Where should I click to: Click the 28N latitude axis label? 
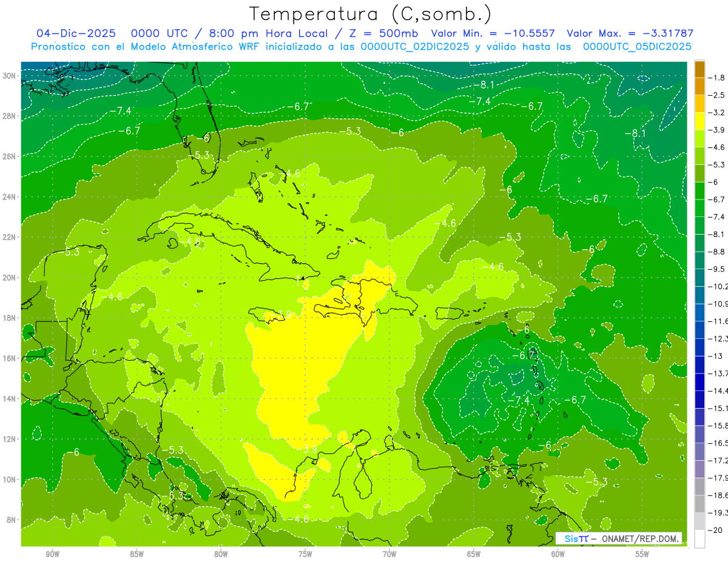coord(9,116)
